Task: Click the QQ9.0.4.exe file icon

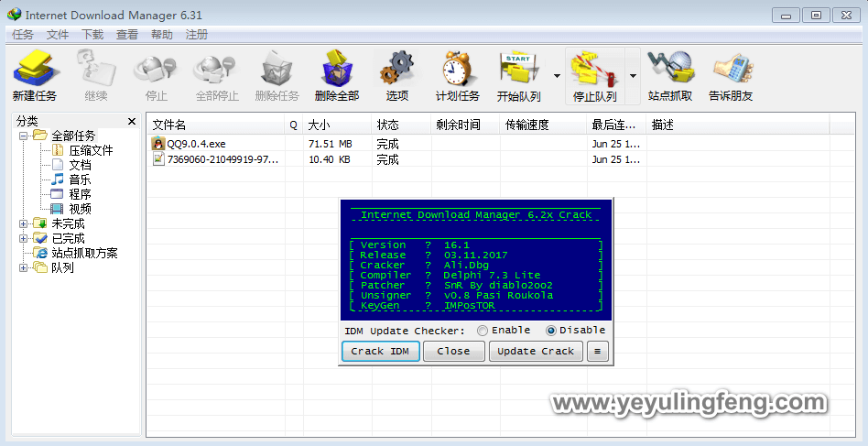Action: (x=158, y=143)
